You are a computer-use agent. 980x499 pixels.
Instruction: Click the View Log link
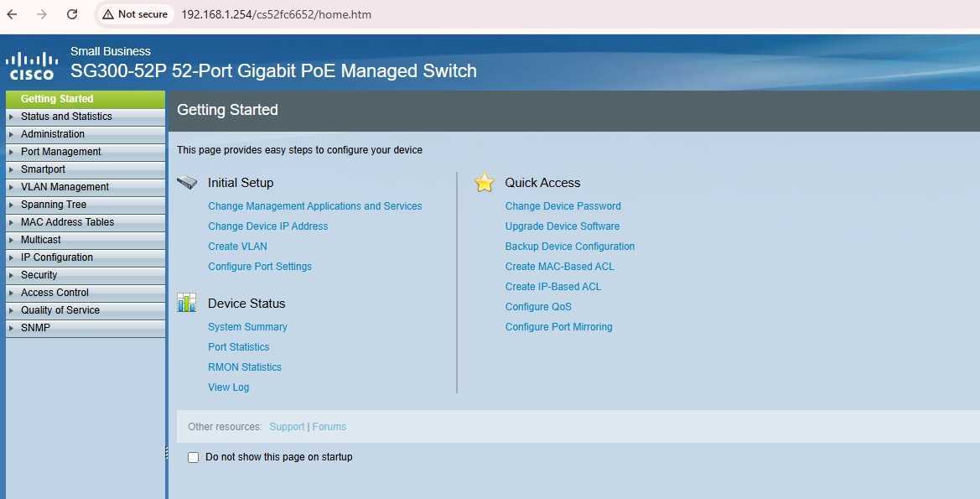pos(229,387)
